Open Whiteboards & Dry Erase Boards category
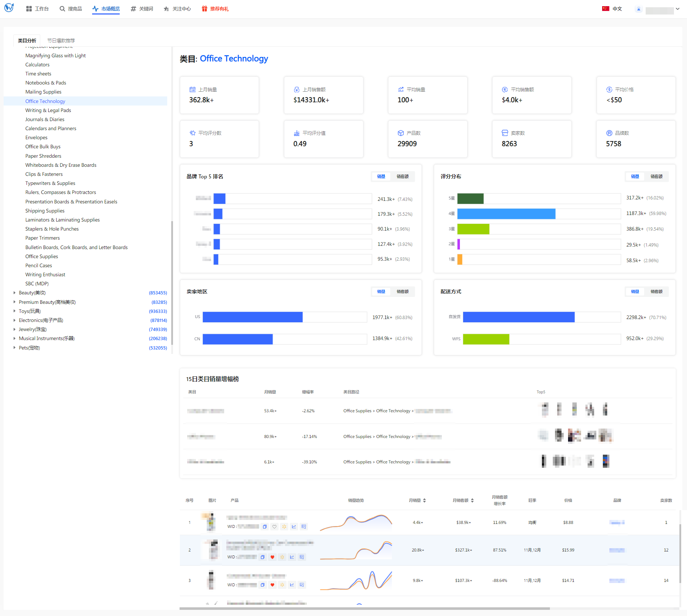 coord(61,165)
